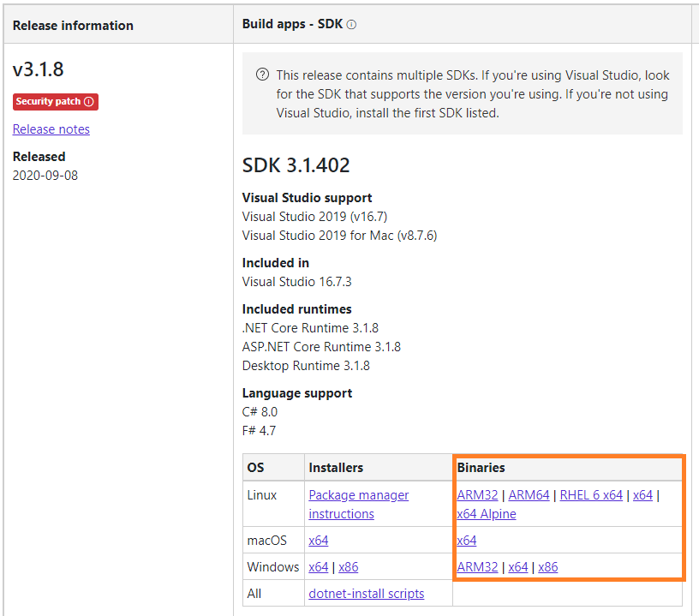Click Desktop Runtime 3.1.8 text
699x616 pixels.
point(306,366)
